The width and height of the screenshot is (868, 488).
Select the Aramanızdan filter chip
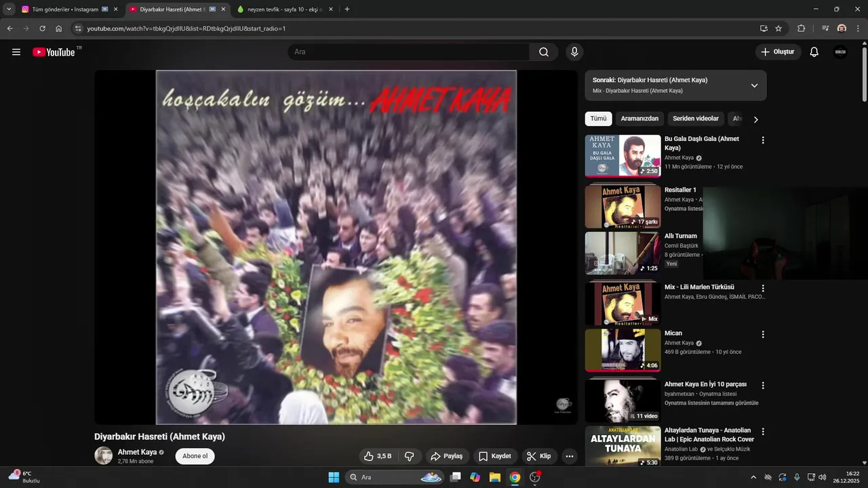tap(639, 119)
